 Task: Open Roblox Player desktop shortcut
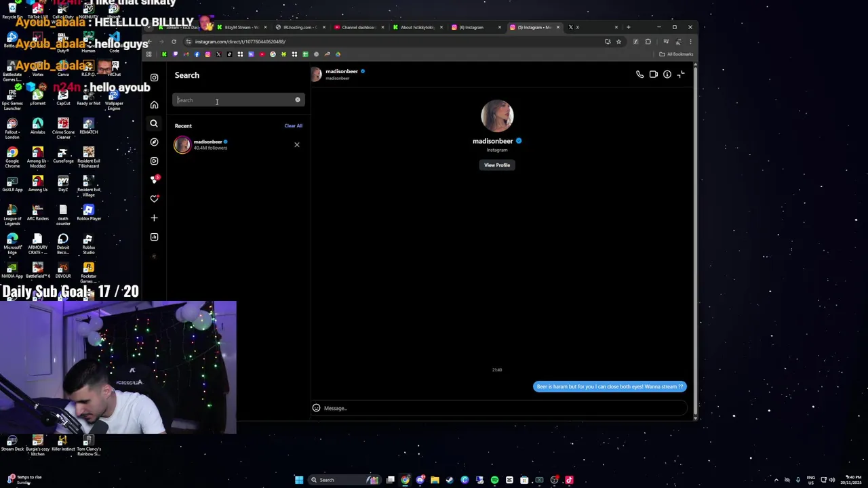pyautogui.click(x=89, y=213)
